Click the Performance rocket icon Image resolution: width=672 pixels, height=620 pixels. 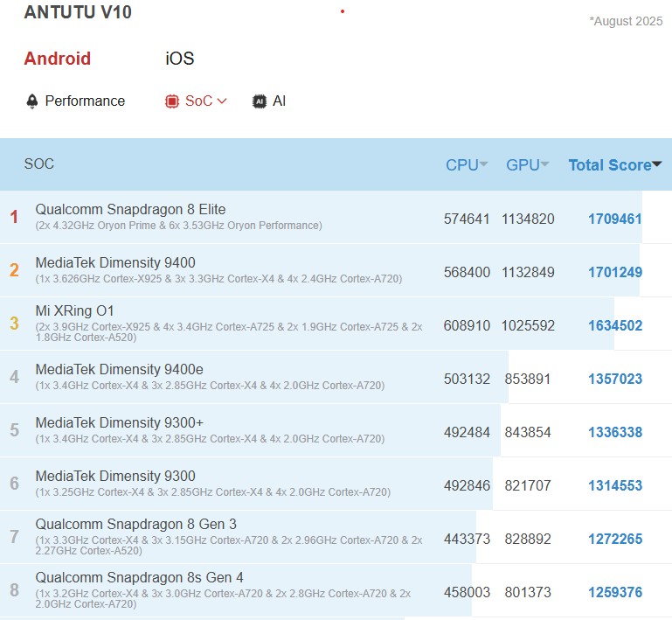click(x=32, y=101)
